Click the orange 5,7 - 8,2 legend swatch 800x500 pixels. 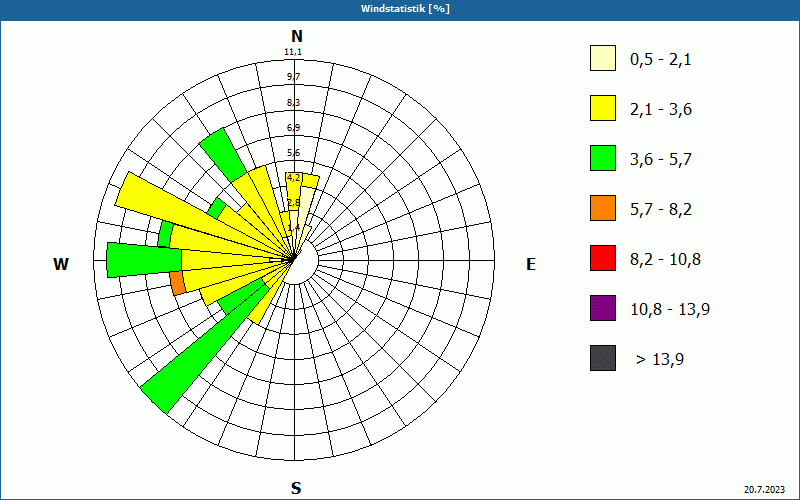[x=603, y=208]
